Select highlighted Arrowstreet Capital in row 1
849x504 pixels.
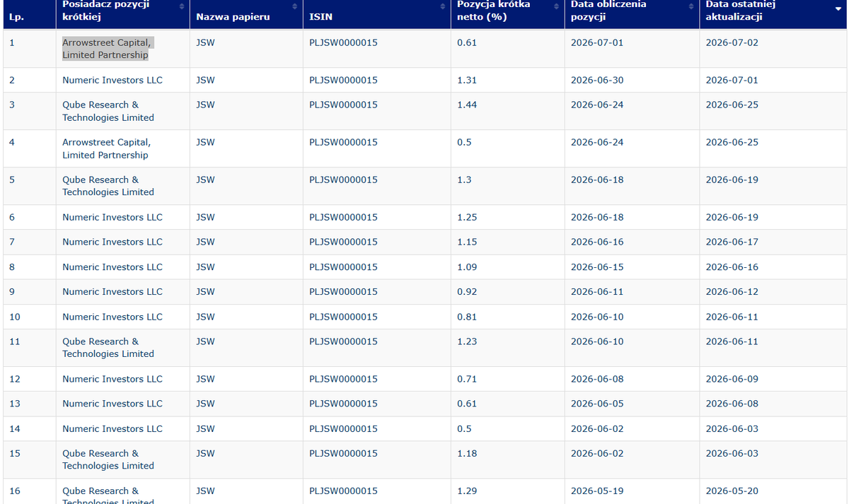107,49
